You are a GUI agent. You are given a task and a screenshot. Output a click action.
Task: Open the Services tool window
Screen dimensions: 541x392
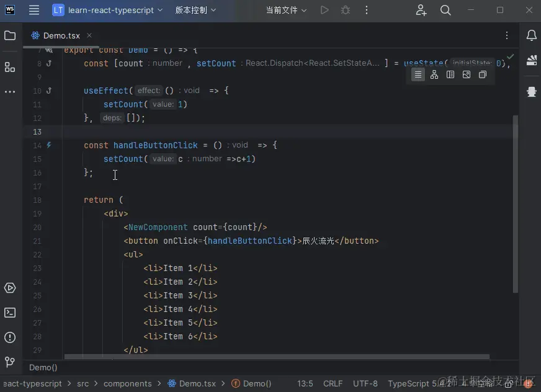click(10, 288)
